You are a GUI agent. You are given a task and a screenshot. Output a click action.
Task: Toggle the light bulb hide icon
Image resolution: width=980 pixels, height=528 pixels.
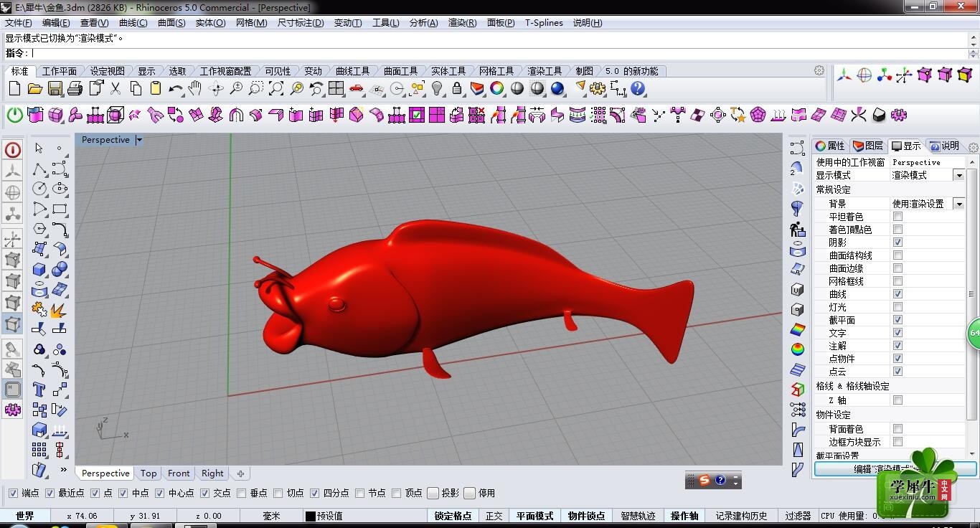[x=437, y=89]
